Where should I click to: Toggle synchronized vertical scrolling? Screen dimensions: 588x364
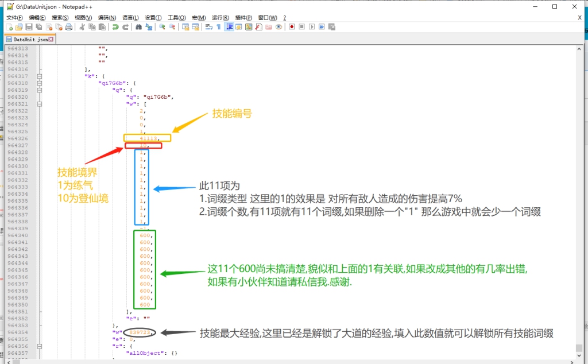pos(185,27)
